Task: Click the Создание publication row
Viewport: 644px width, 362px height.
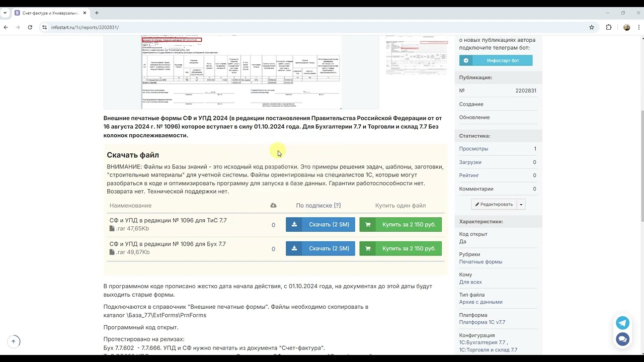Action: coord(498,104)
